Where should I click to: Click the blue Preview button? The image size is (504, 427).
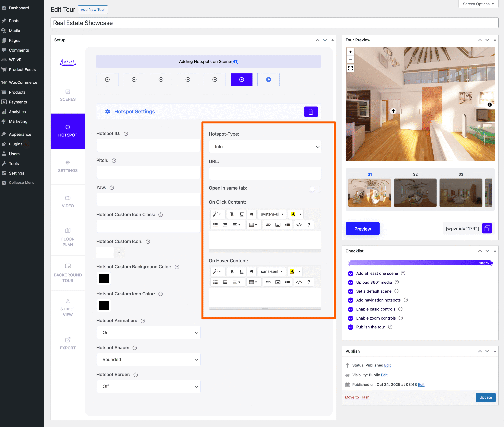(x=362, y=229)
